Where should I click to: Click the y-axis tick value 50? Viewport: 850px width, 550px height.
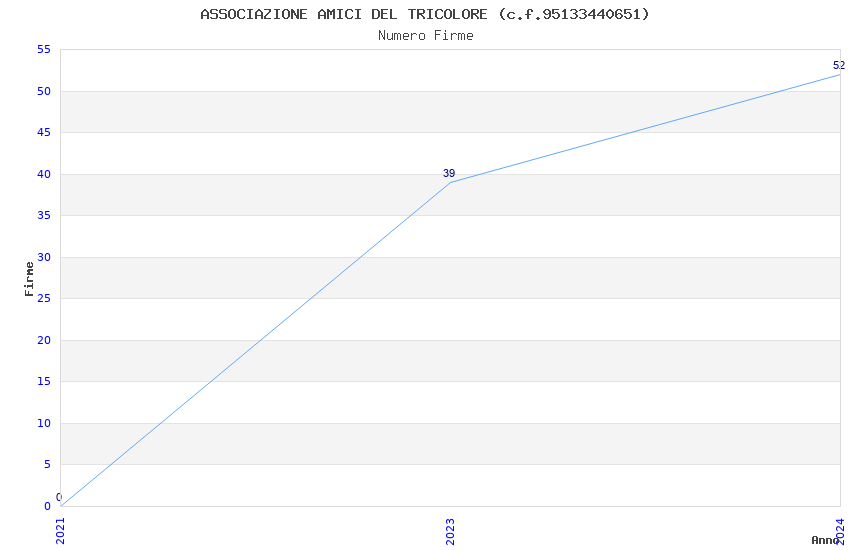click(44, 91)
